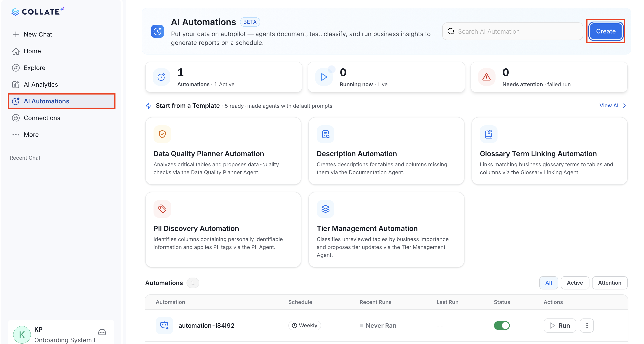
Task: Click the Recent Runs column header
Action: 375,302
